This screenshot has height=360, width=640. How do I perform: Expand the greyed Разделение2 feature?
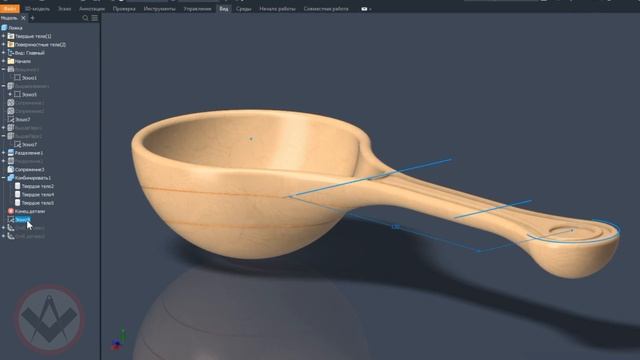click(4, 161)
